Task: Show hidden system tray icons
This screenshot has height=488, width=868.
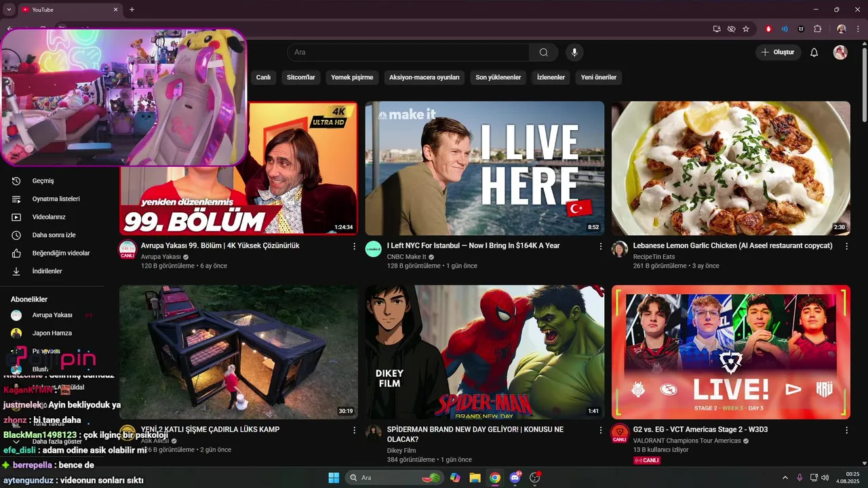Action: tap(785, 478)
